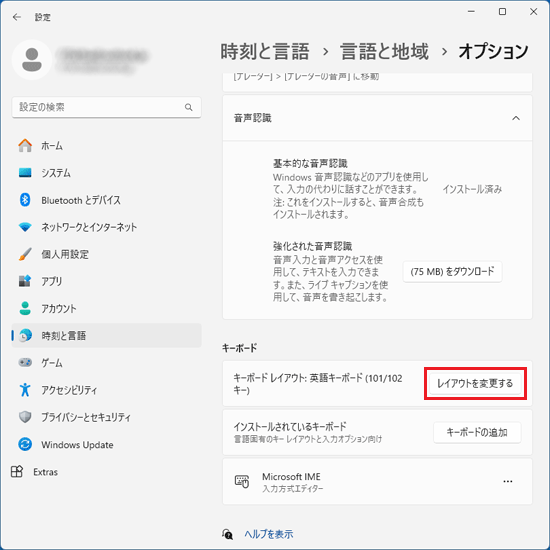Click the back arrow in title bar

pyautogui.click(x=16, y=17)
